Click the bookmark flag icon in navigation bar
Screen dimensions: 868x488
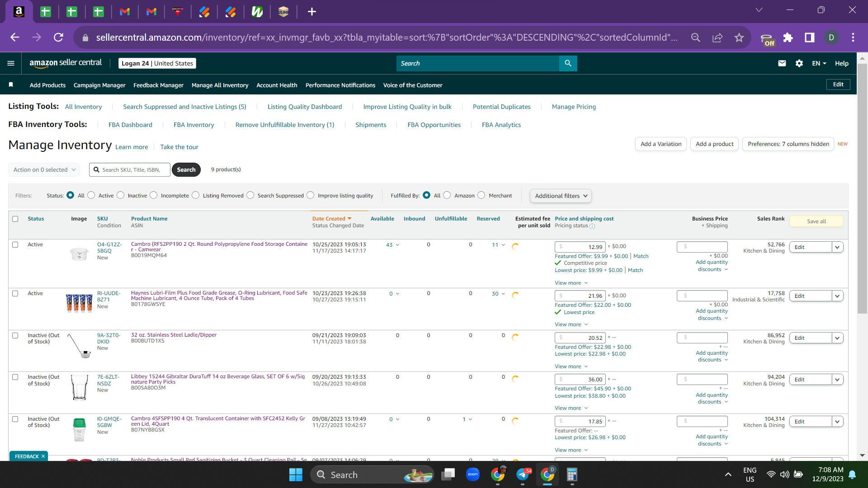pyautogui.click(x=11, y=84)
